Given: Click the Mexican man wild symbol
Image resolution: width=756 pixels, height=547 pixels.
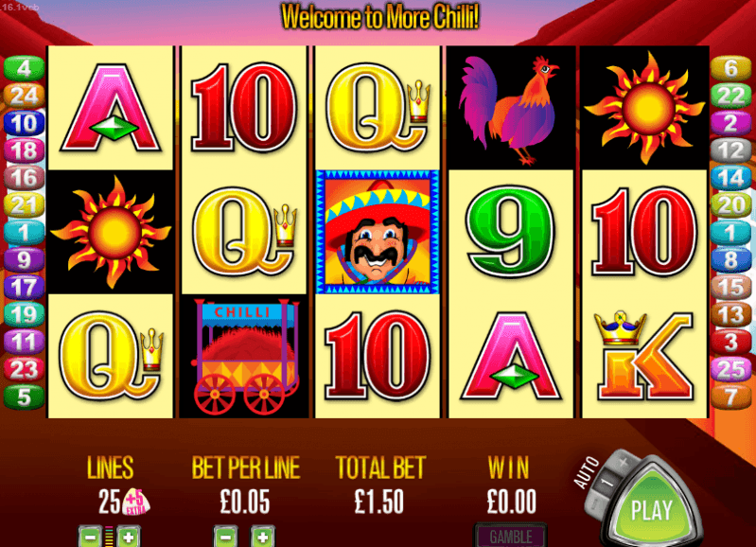Looking at the screenshot, I should [378, 232].
